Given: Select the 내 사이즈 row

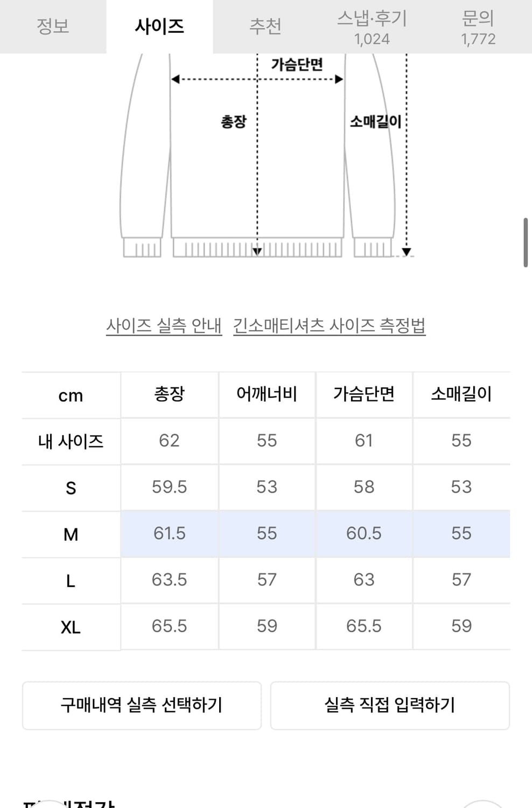Looking at the screenshot, I should 266,441.
